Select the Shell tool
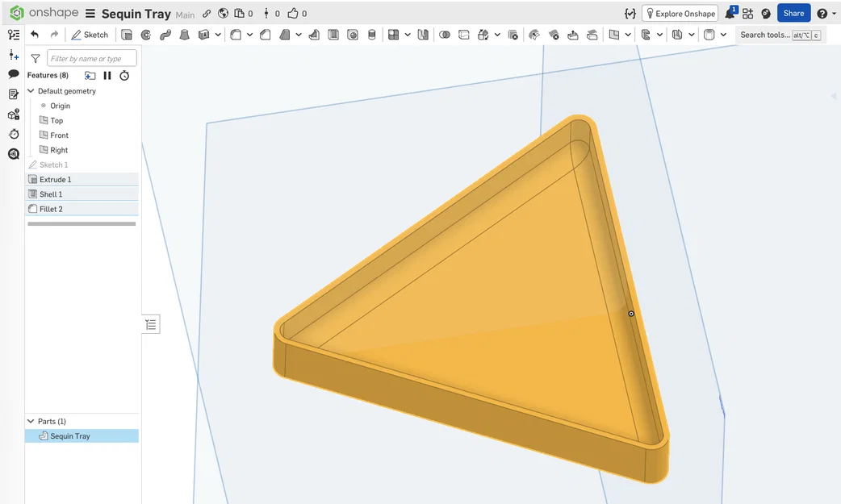The image size is (841, 504). [x=333, y=35]
